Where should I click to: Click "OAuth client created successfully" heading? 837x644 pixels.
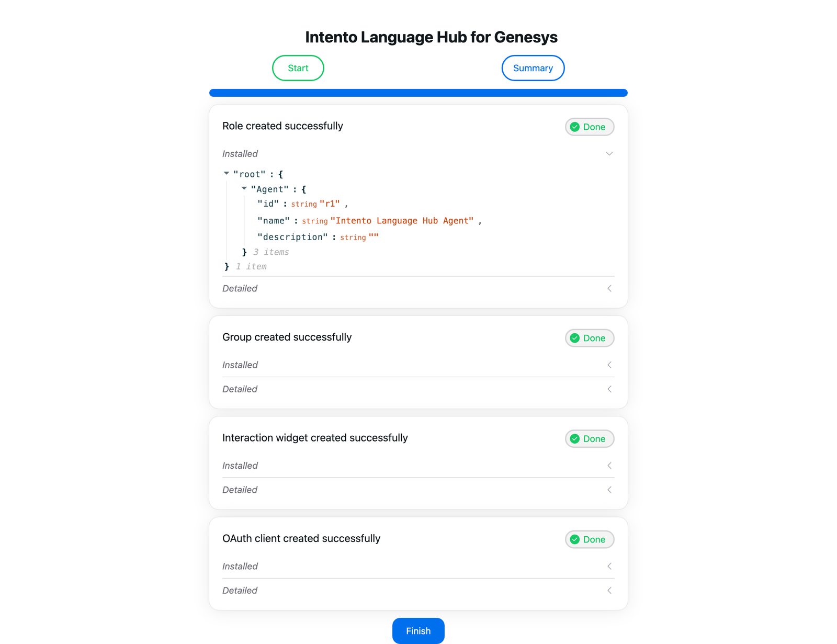(x=301, y=539)
